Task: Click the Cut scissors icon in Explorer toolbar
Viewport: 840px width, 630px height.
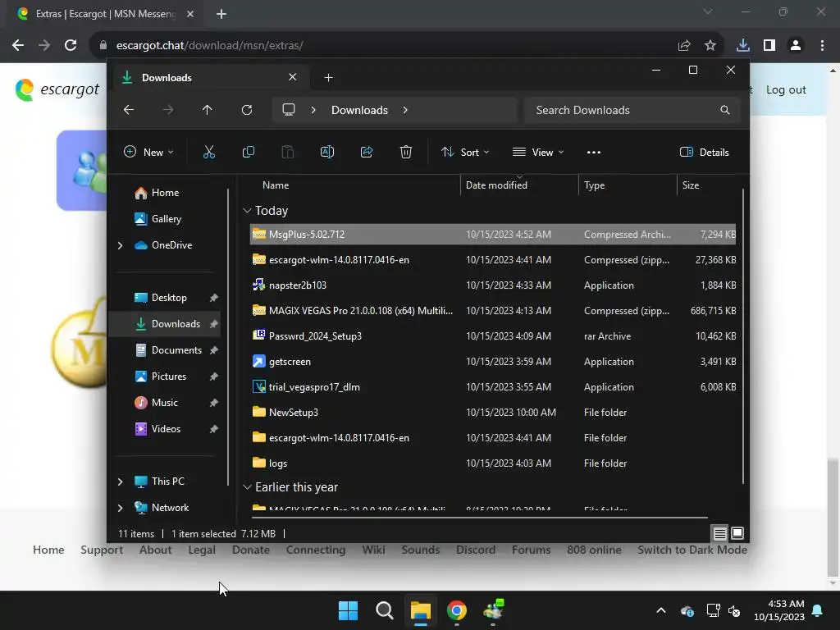Action: pyautogui.click(x=209, y=152)
